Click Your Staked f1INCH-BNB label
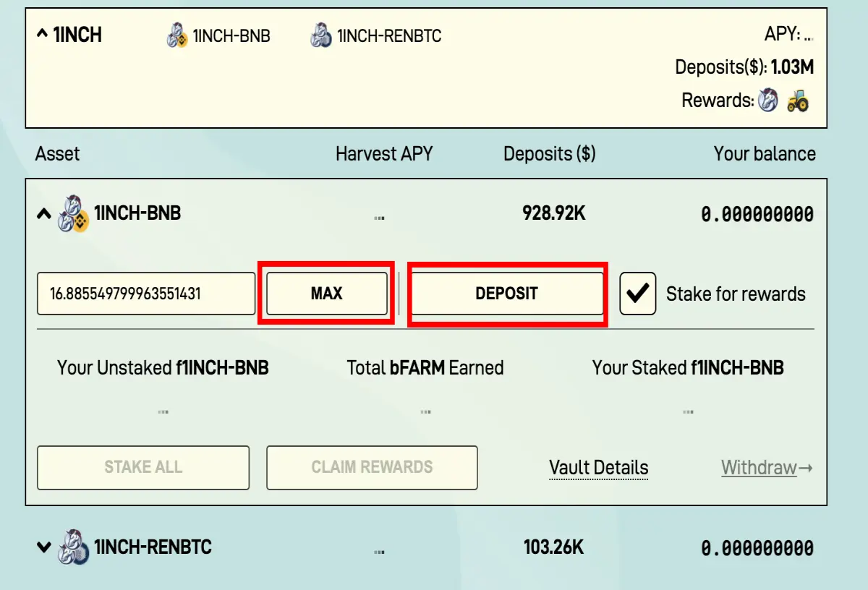 pyautogui.click(x=688, y=368)
